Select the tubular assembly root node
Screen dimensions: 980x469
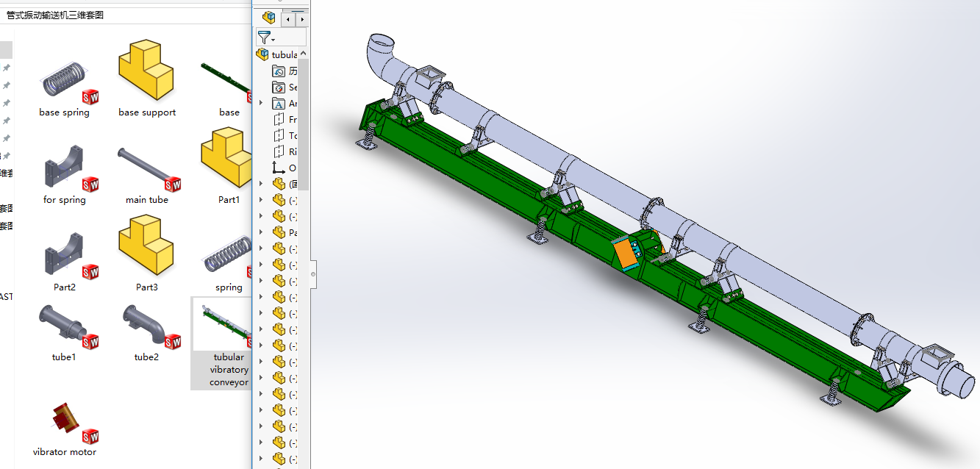point(277,54)
